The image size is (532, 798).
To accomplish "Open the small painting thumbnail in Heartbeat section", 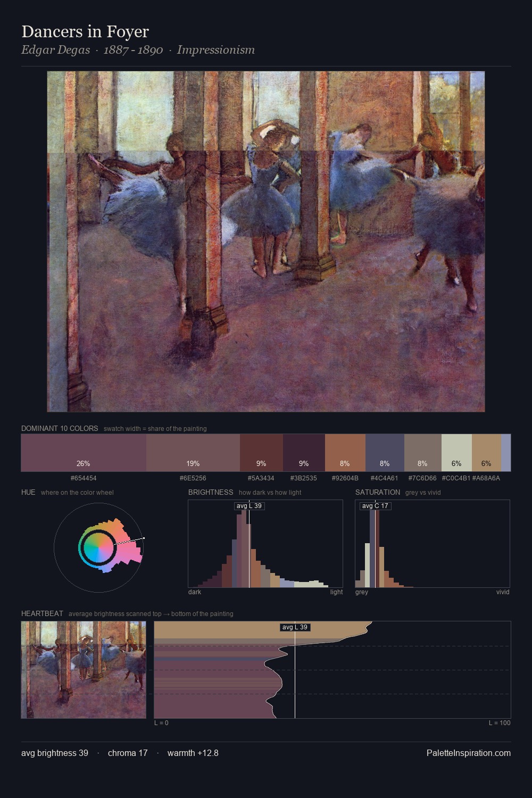I will (x=84, y=670).
